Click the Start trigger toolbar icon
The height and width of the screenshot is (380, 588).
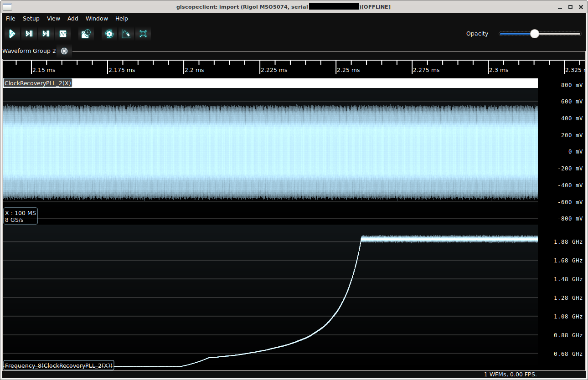tap(12, 34)
